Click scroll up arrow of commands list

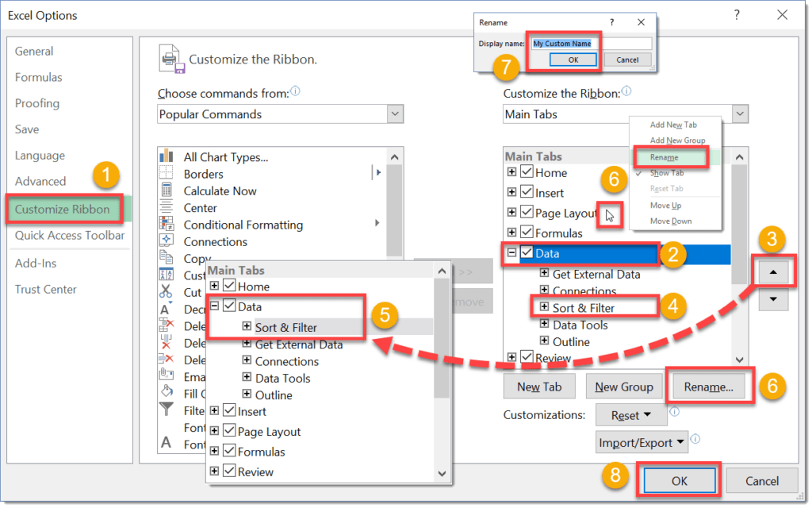[395, 157]
